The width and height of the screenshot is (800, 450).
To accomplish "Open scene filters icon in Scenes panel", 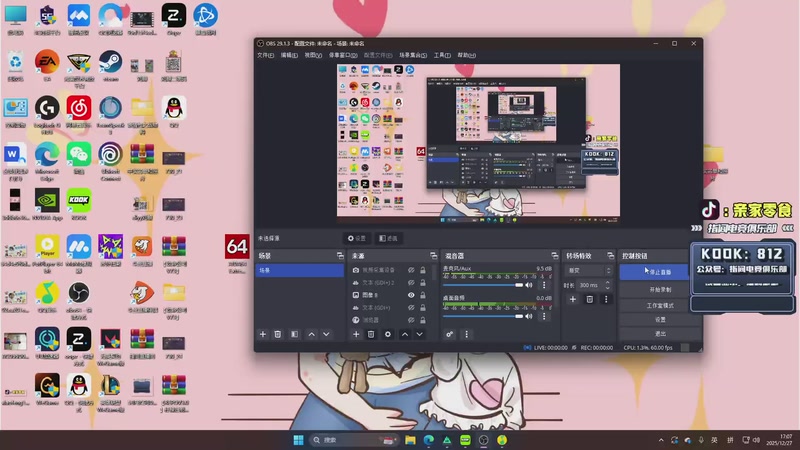I will 294,334.
